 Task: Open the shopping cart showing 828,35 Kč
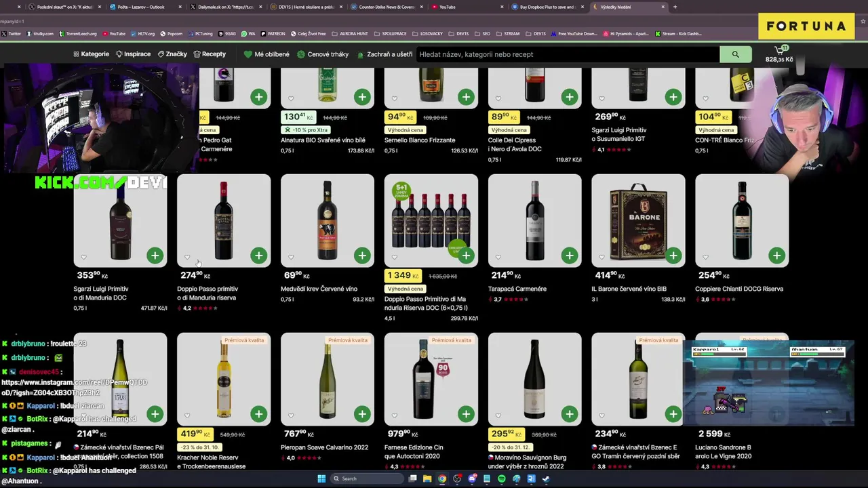click(x=779, y=54)
